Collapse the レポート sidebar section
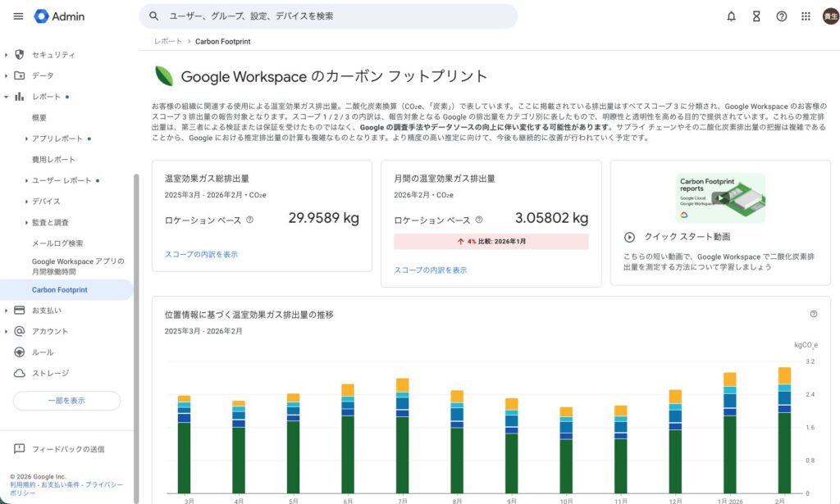The height and width of the screenshot is (504, 840). tap(7, 97)
